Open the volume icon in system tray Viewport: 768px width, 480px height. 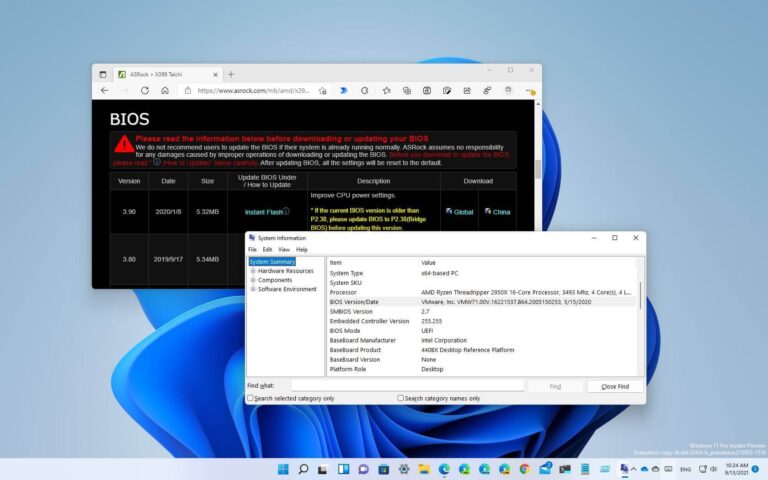click(x=713, y=469)
